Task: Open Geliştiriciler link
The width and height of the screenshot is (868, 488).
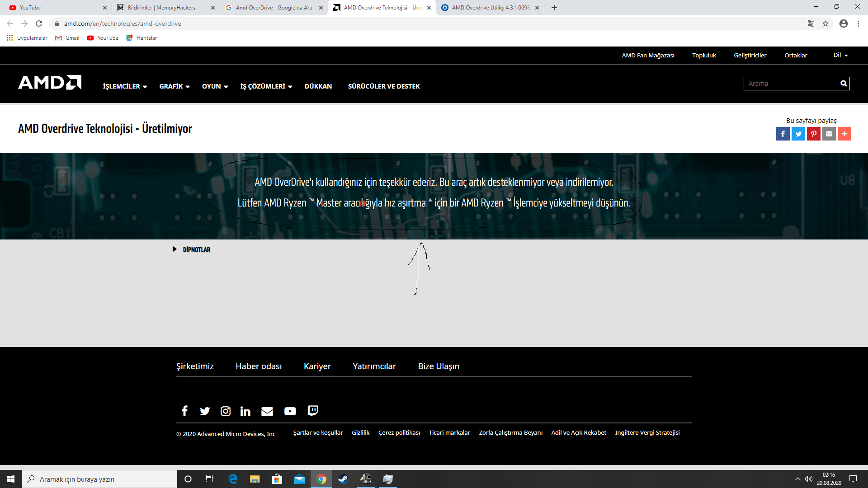Action: [750, 56]
